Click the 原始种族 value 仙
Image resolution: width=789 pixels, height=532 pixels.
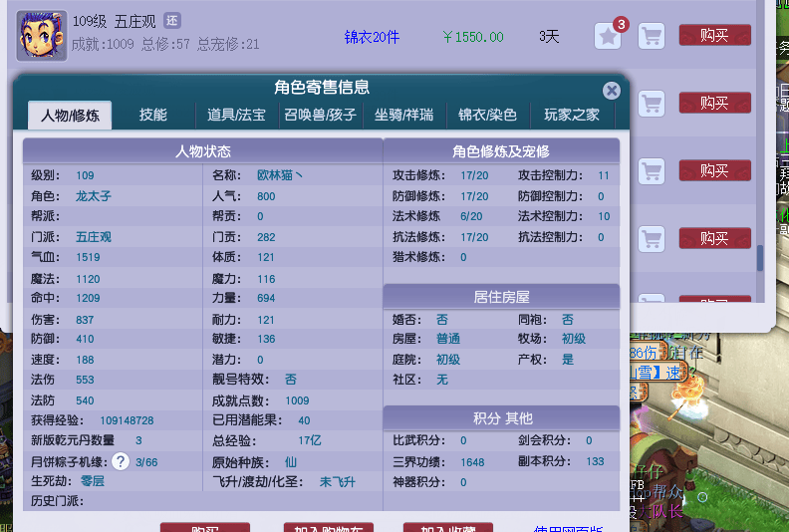[291, 462]
